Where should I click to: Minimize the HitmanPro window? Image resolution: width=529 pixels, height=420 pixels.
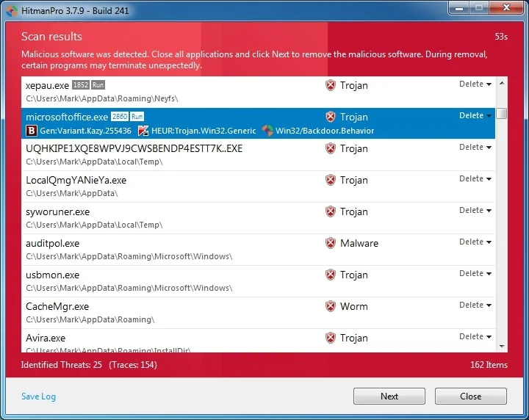(x=459, y=8)
